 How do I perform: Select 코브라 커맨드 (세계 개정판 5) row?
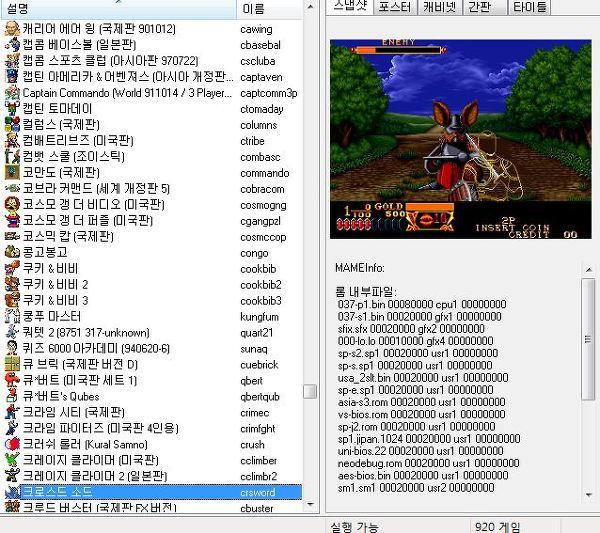coord(96,189)
